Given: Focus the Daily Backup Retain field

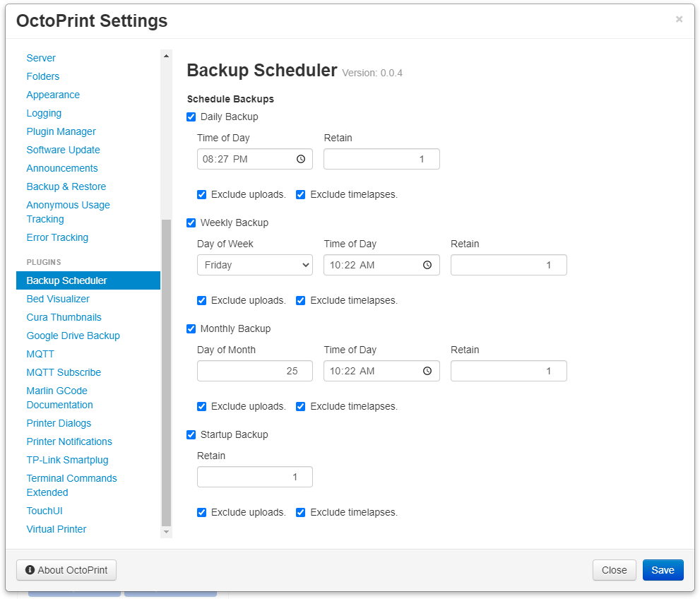Looking at the screenshot, I should 381,159.
